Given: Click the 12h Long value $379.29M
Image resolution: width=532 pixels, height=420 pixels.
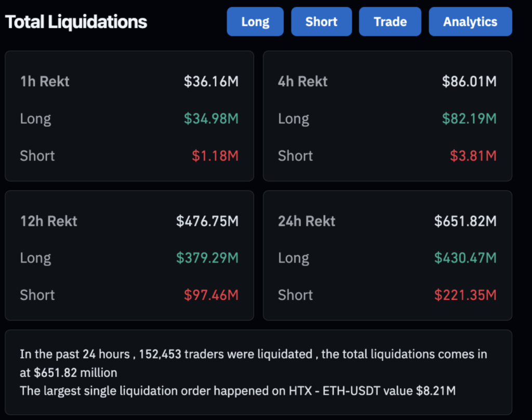Looking at the screenshot, I should pyautogui.click(x=207, y=258).
